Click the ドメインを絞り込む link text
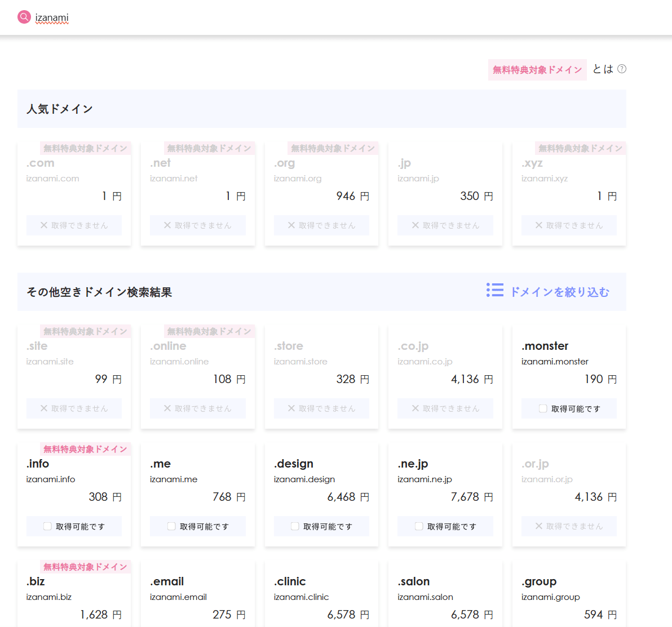Viewport: 672px width, 627px height. click(560, 292)
